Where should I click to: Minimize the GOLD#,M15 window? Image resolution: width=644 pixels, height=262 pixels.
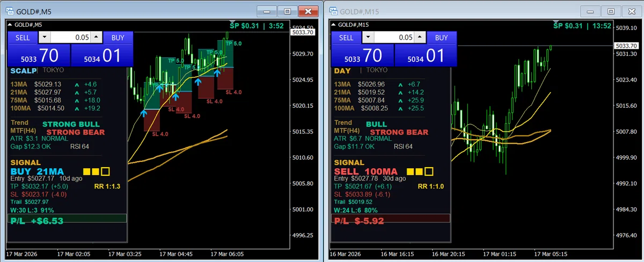click(x=590, y=11)
